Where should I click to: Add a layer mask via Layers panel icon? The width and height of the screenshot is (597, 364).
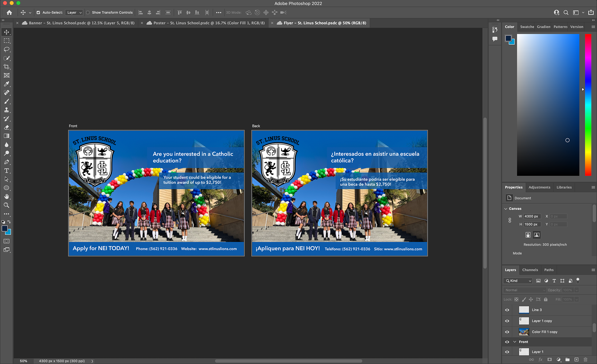click(549, 360)
